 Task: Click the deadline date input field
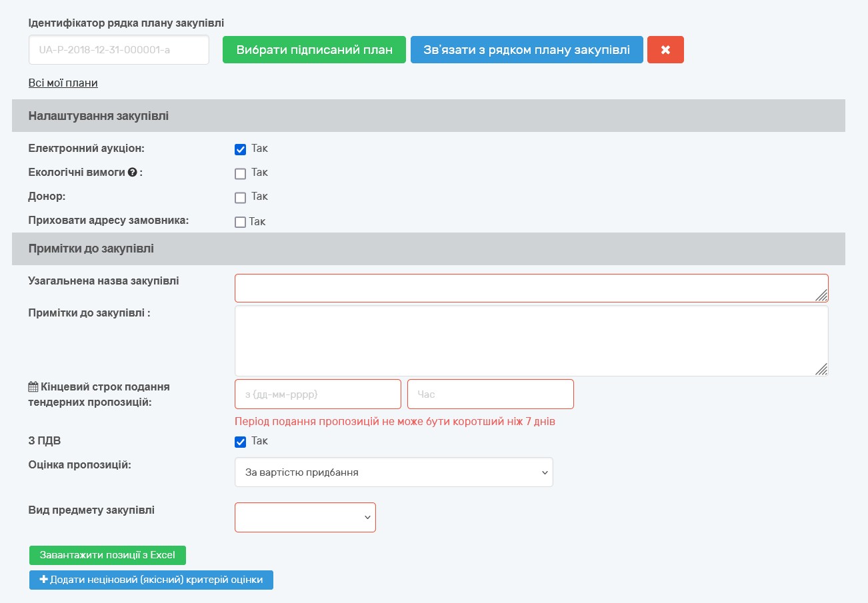[x=318, y=394]
